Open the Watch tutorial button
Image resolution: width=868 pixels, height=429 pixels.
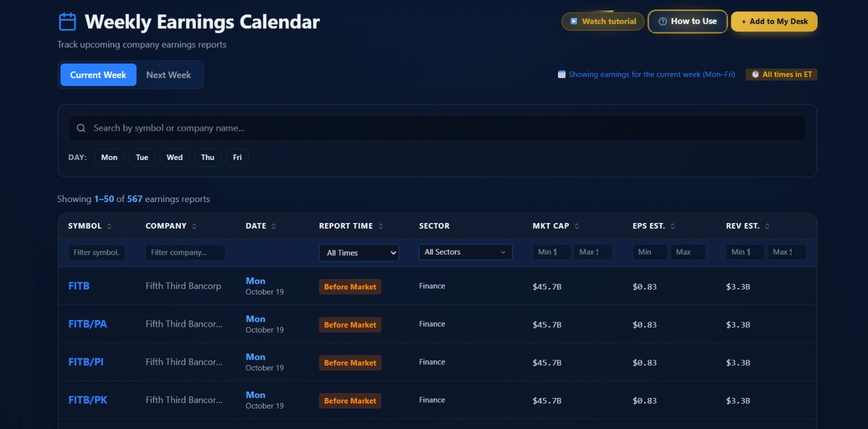603,22
